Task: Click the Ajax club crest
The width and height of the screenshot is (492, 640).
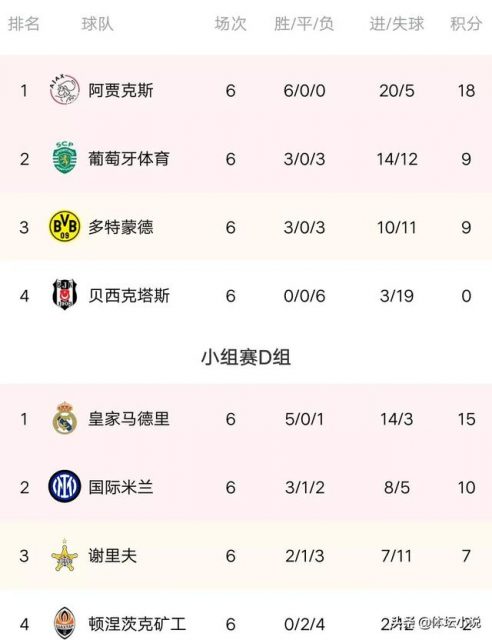Action: tap(65, 90)
